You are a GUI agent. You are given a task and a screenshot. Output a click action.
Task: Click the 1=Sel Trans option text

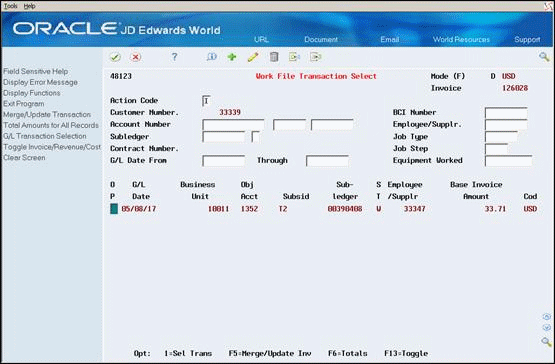pyautogui.click(x=188, y=353)
